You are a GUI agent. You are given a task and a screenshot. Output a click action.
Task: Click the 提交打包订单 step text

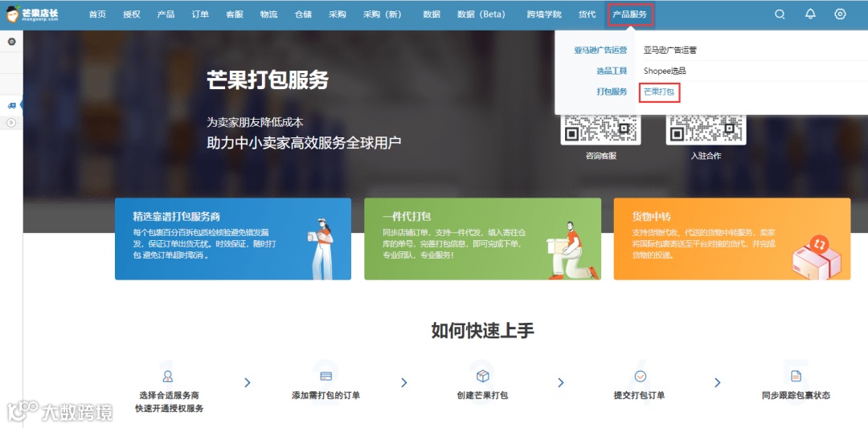tap(640, 395)
